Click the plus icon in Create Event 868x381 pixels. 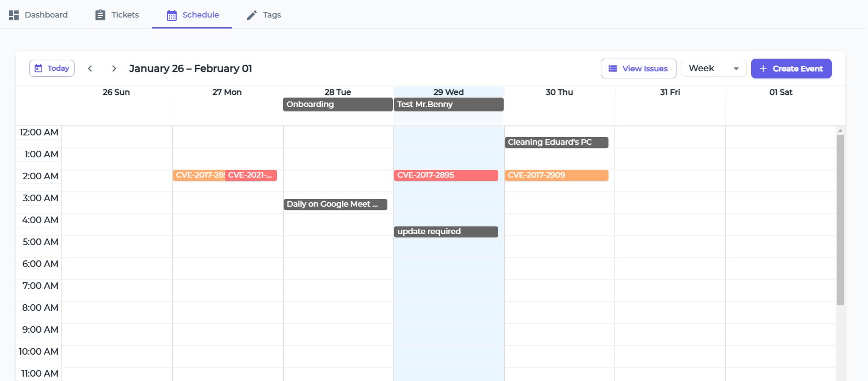(763, 69)
